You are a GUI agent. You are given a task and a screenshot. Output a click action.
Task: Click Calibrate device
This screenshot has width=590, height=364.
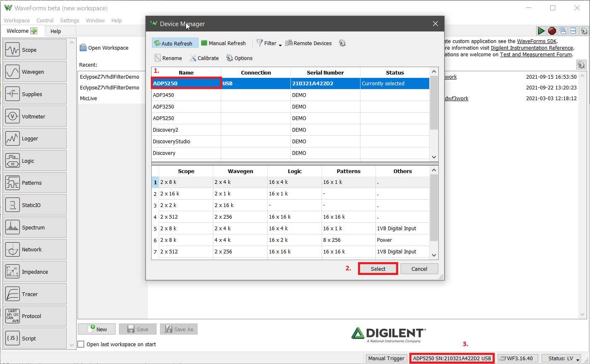pos(204,58)
